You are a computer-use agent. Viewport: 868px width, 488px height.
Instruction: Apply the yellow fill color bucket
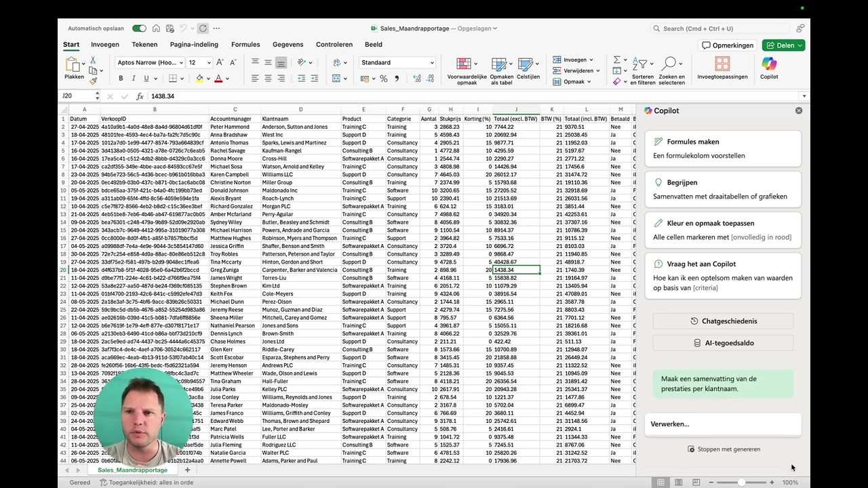pyautogui.click(x=199, y=79)
